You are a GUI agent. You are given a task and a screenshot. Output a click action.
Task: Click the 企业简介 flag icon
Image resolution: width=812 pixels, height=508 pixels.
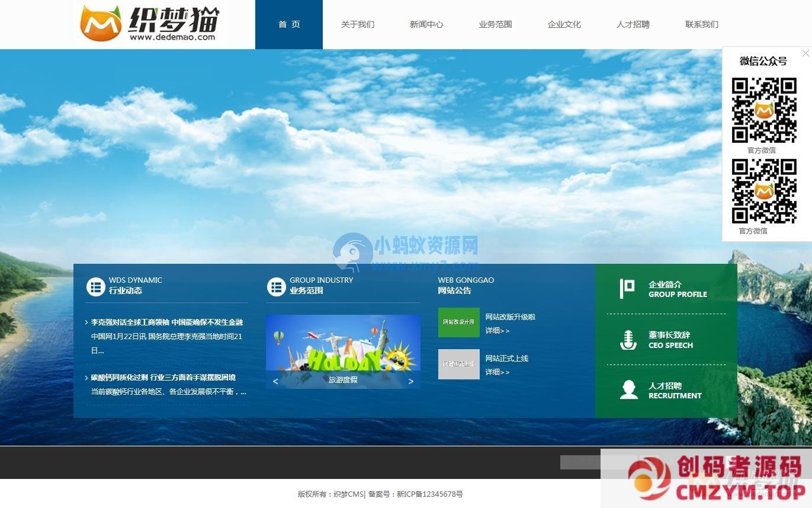(x=627, y=289)
